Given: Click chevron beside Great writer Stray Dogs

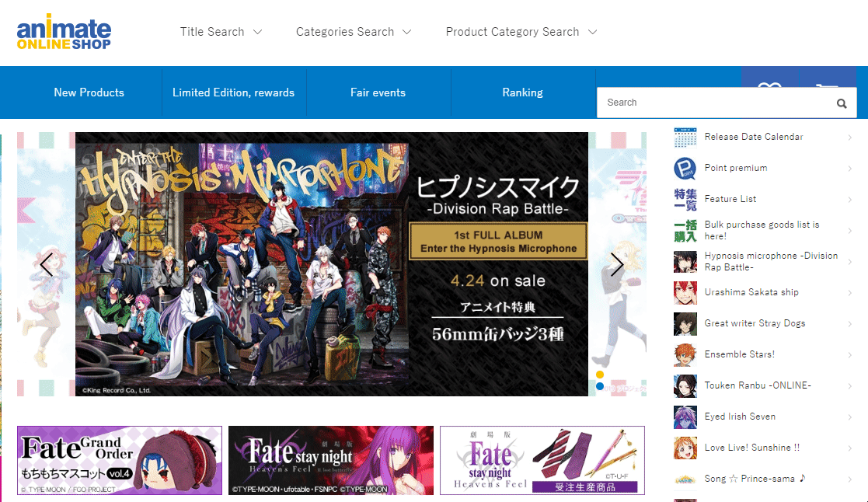Looking at the screenshot, I should point(849,324).
